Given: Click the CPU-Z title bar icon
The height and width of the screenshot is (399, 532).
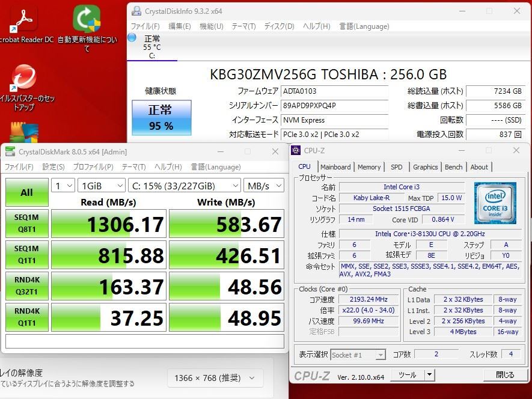Looking at the screenshot, I should [x=296, y=150].
